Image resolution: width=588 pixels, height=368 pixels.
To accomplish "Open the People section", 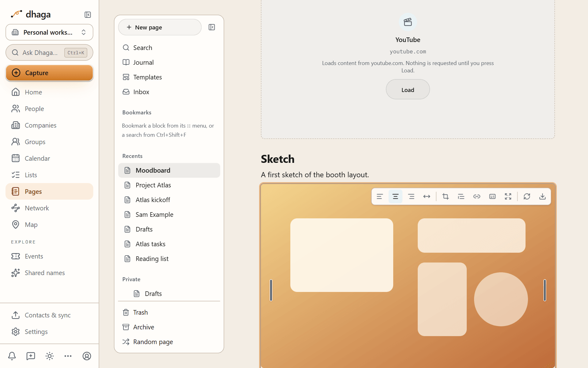I will point(49,109).
